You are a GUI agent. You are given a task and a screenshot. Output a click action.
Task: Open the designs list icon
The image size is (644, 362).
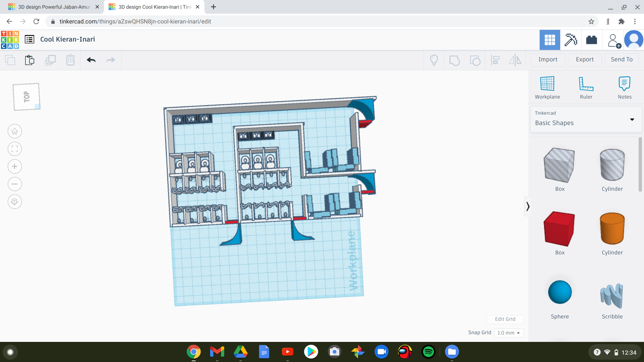30,40
